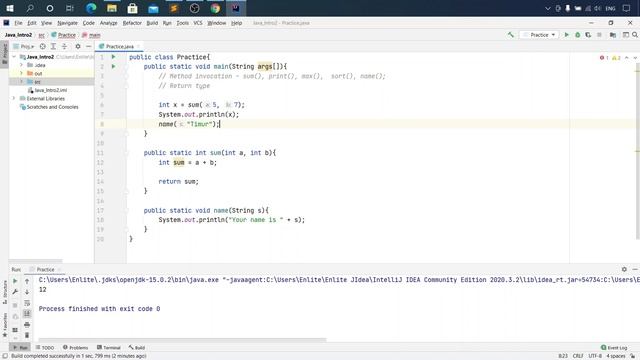Open run configuration wrench in Run panel
Image resolution: width=640 pixels, height=360 pixels.
pyautogui.click(x=15, y=292)
